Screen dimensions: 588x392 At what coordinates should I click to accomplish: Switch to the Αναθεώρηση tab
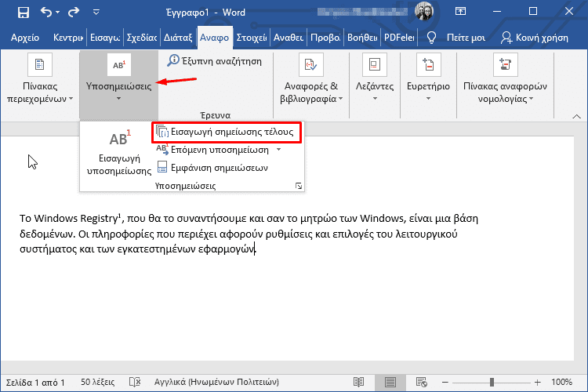click(289, 38)
